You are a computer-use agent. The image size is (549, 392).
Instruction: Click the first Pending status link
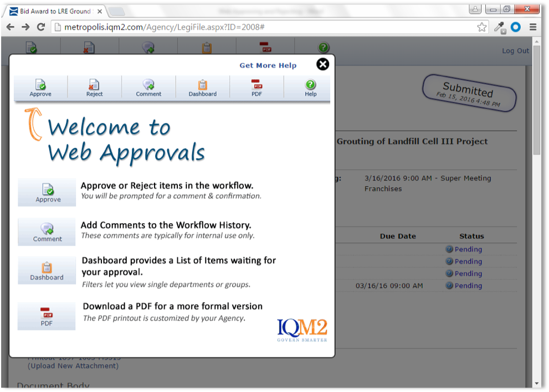(x=468, y=249)
